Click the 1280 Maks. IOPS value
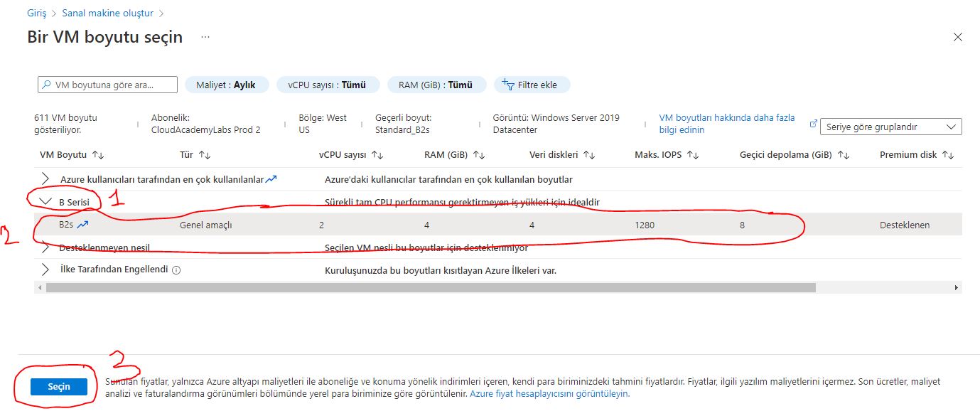This screenshot has width=980, height=416. point(645,225)
